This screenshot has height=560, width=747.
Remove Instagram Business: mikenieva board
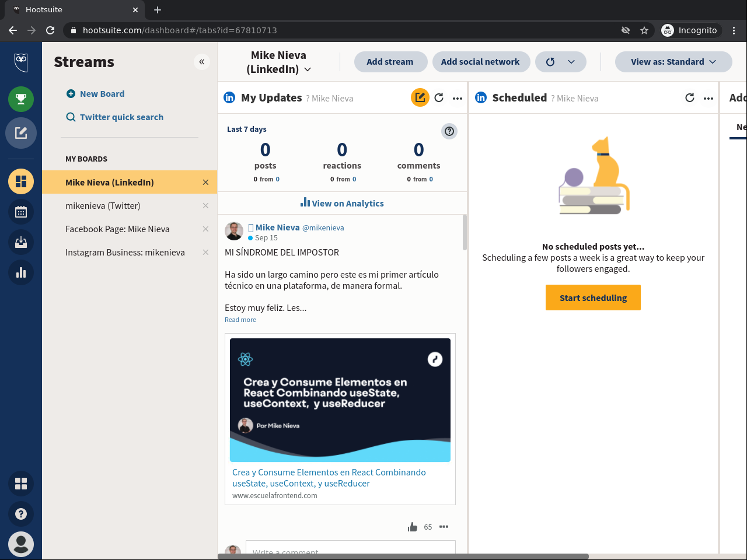click(x=205, y=253)
